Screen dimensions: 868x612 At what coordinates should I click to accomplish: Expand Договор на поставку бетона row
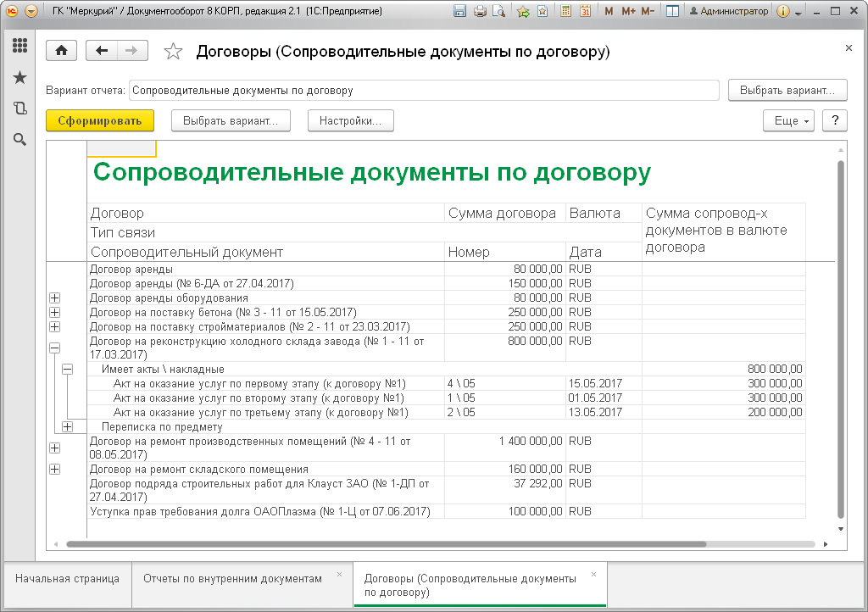54,312
